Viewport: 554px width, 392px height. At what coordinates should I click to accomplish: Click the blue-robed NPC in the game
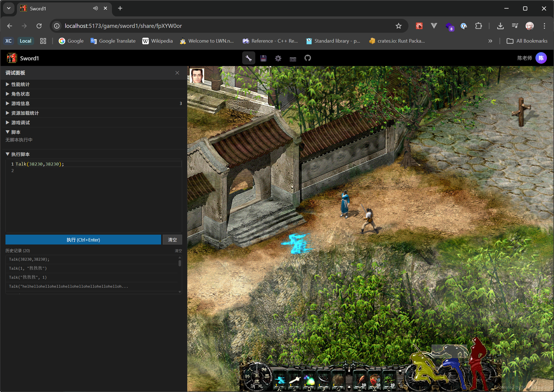tap(345, 204)
